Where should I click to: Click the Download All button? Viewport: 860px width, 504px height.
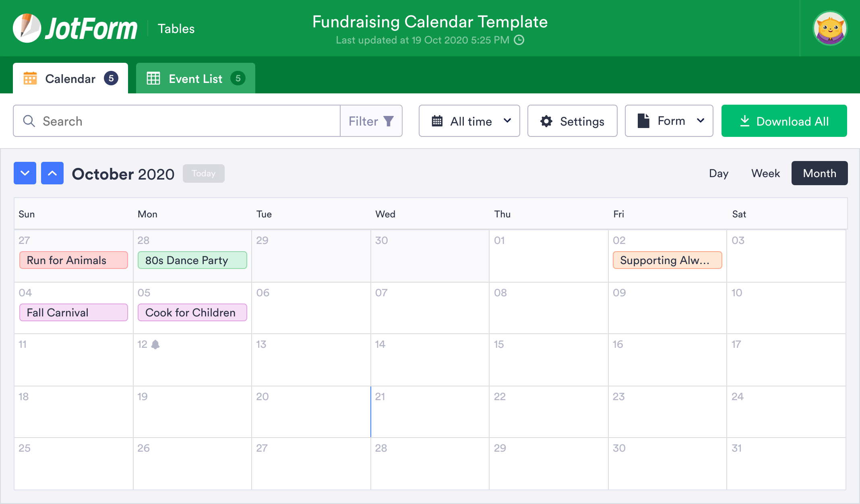click(x=784, y=121)
